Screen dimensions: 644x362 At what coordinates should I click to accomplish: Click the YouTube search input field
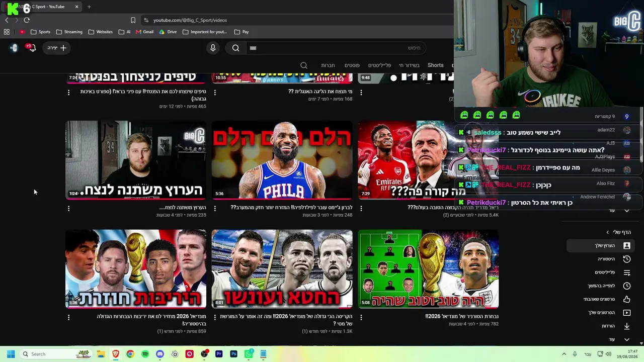click(337, 48)
